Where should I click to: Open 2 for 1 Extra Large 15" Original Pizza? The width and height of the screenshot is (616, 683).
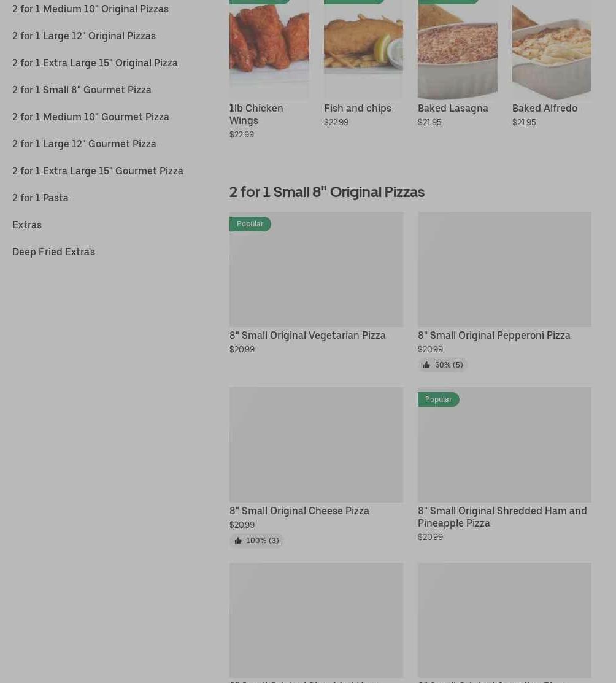click(x=95, y=63)
